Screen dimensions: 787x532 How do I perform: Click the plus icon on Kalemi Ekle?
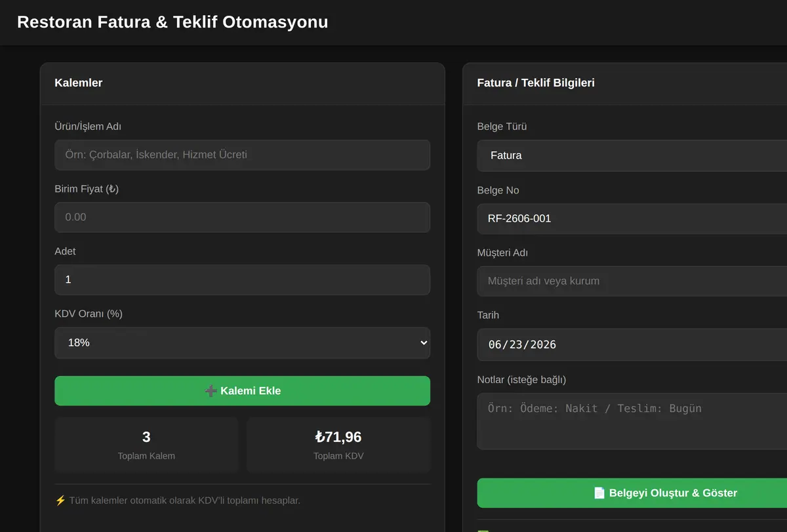point(211,391)
